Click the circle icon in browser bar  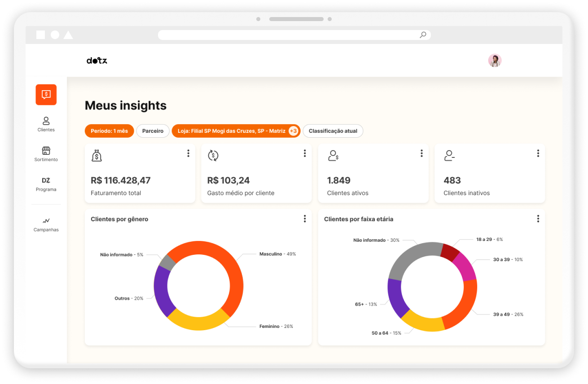coord(55,35)
